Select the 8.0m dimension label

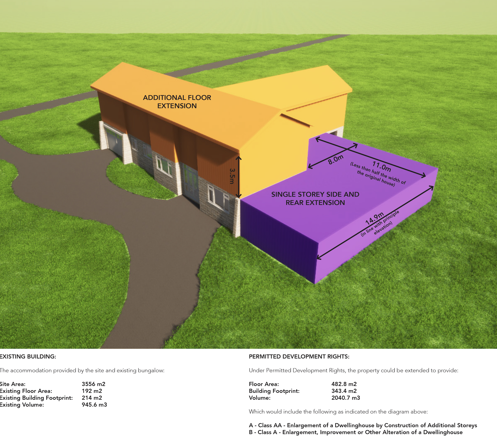[336, 160]
